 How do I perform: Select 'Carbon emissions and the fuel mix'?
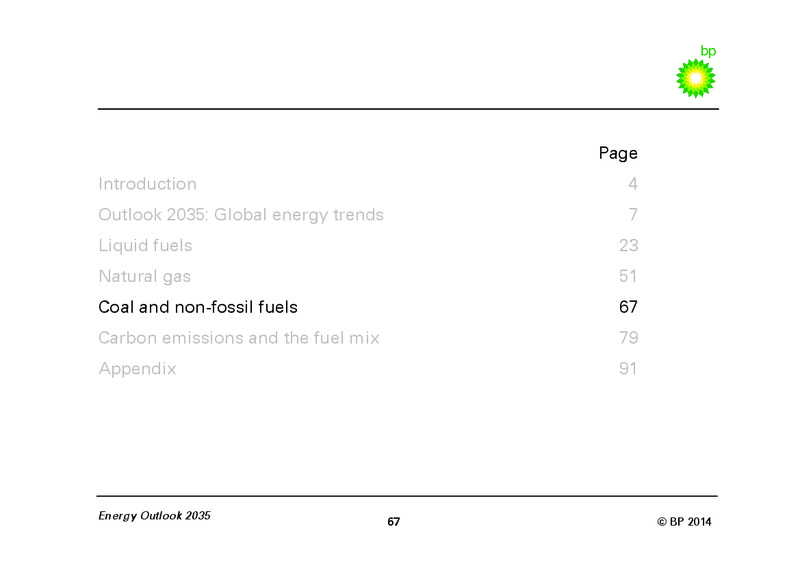tap(239, 338)
